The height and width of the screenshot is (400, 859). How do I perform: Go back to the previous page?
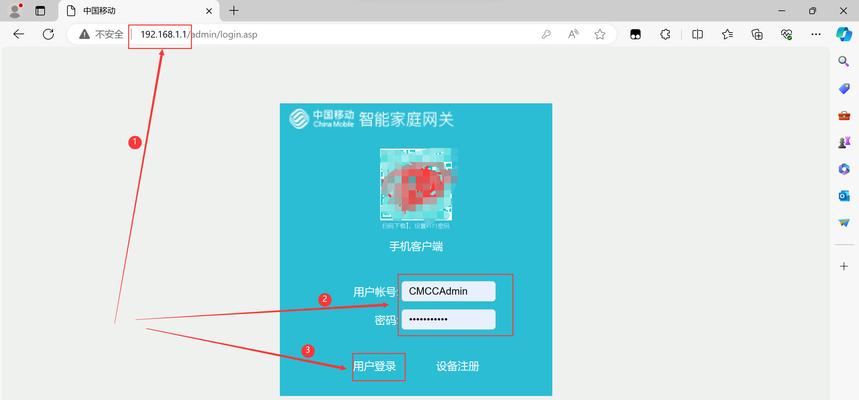pos(19,35)
